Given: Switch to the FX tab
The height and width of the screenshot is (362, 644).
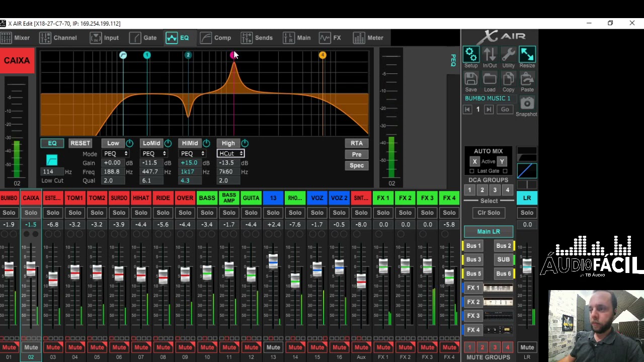Looking at the screenshot, I should tap(330, 38).
